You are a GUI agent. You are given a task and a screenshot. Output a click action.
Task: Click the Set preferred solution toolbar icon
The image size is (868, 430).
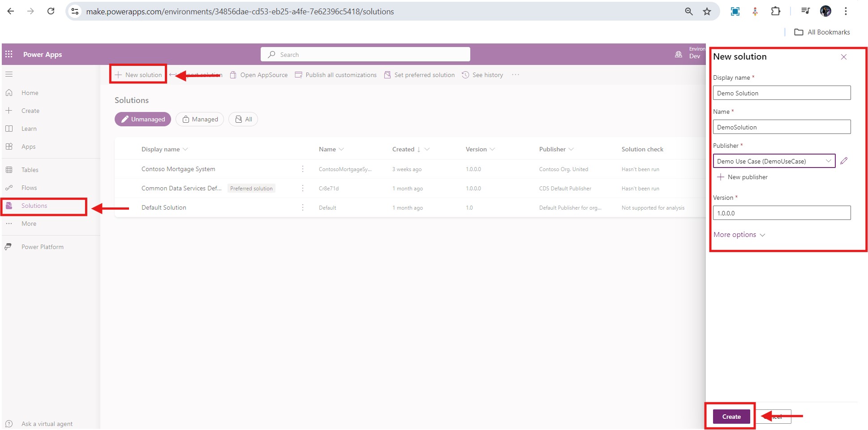tap(387, 75)
